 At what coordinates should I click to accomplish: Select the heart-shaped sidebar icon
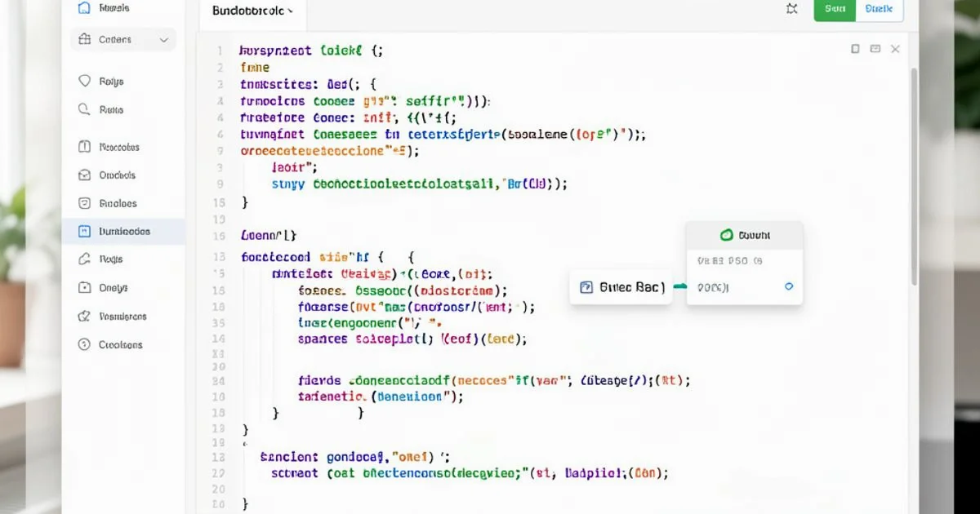84,81
